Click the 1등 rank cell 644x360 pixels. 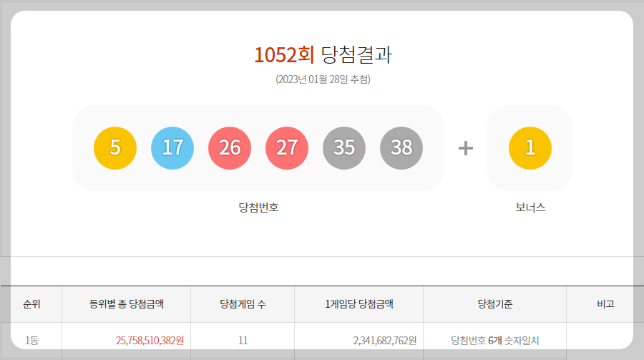tap(31, 340)
